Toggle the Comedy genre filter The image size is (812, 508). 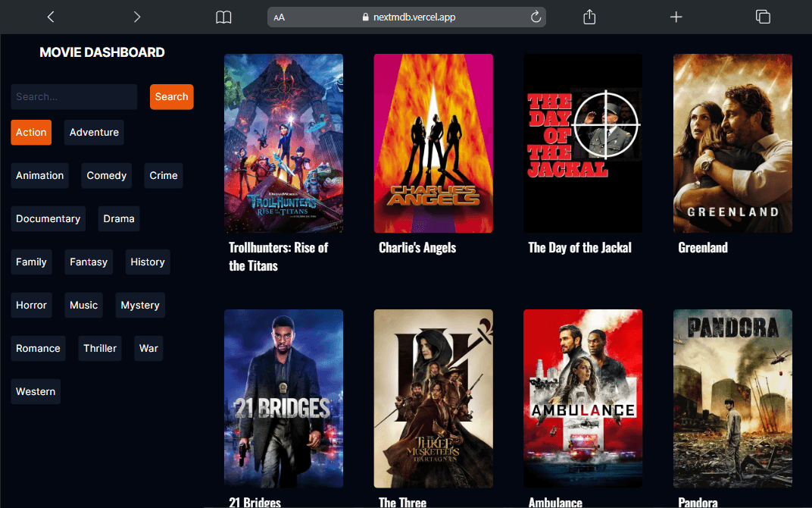(106, 175)
